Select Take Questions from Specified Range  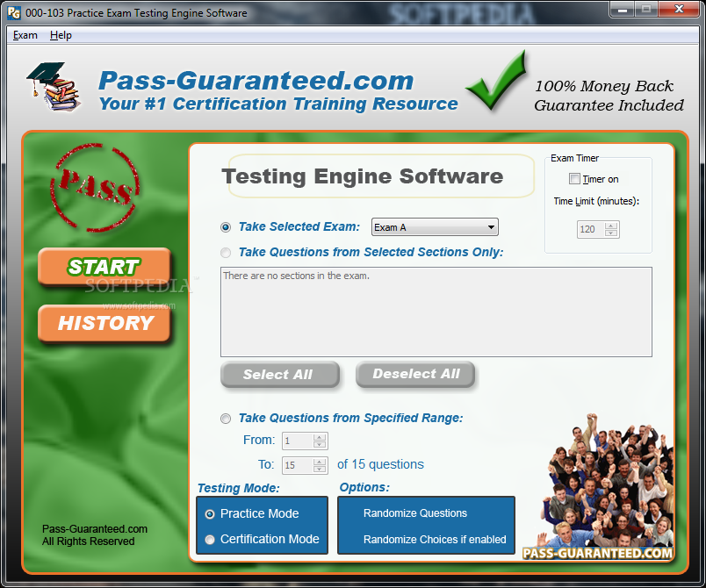click(x=226, y=419)
